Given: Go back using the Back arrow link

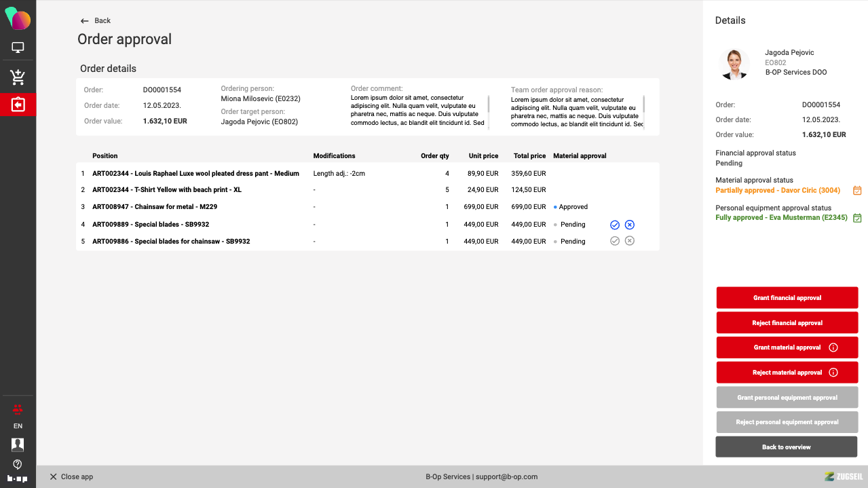Looking at the screenshot, I should click(96, 21).
